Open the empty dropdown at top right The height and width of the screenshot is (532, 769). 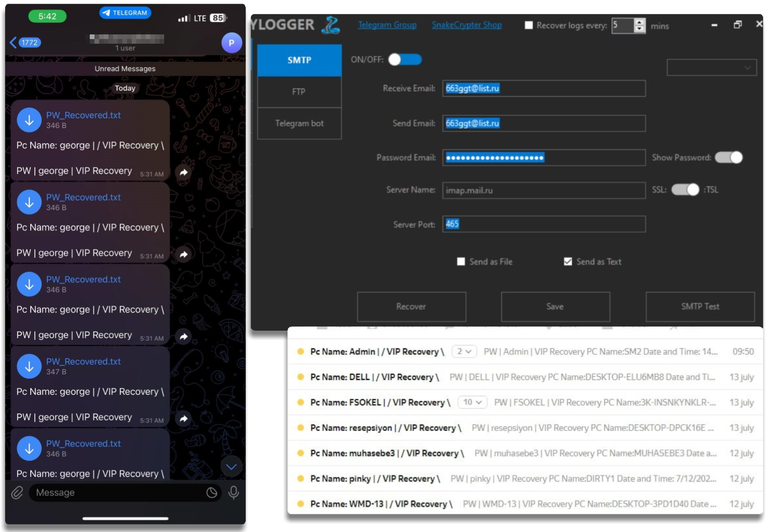[711, 68]
